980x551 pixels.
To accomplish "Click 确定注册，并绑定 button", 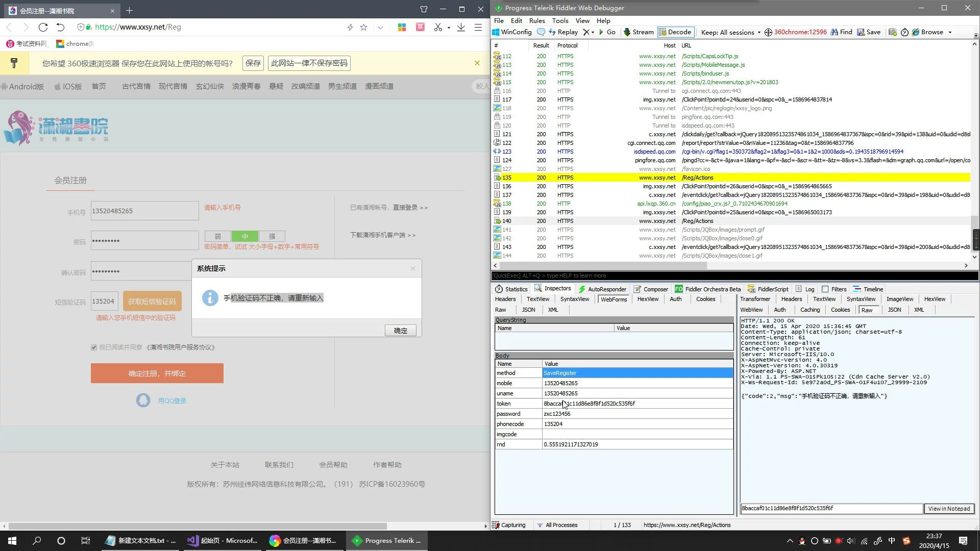I will coord(157,373).
